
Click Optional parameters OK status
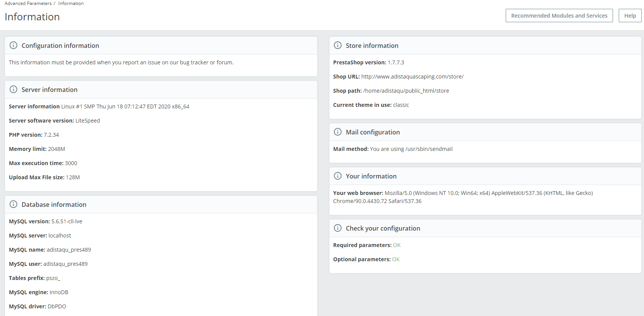[x=396, y=259]
